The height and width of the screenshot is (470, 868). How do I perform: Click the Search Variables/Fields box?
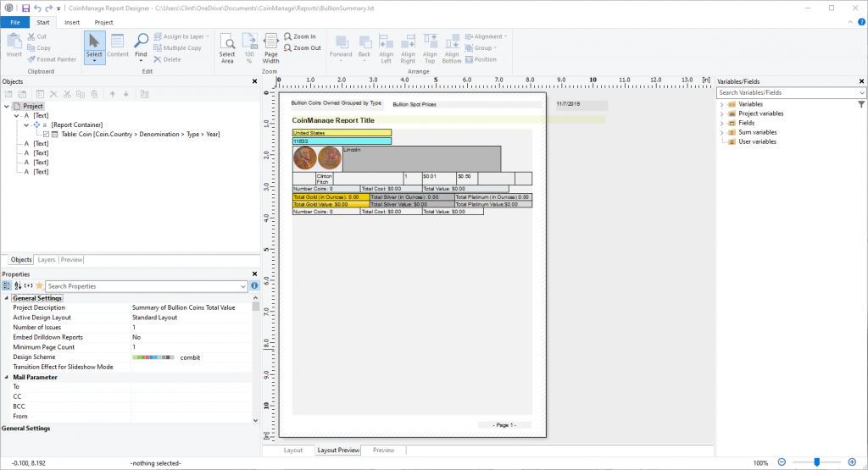[791, 93]
